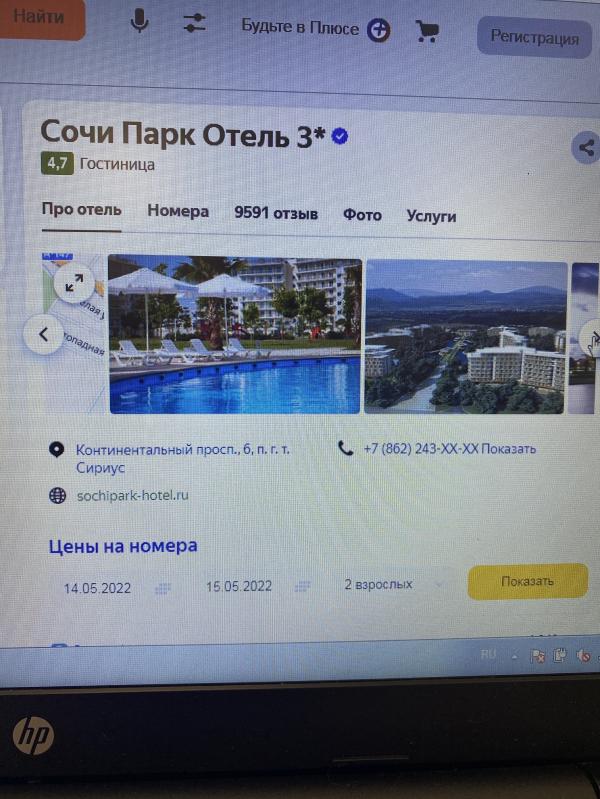Click the share icon beside hotel title
Viewport: 600px width, 799px height.
pos(586,148)
